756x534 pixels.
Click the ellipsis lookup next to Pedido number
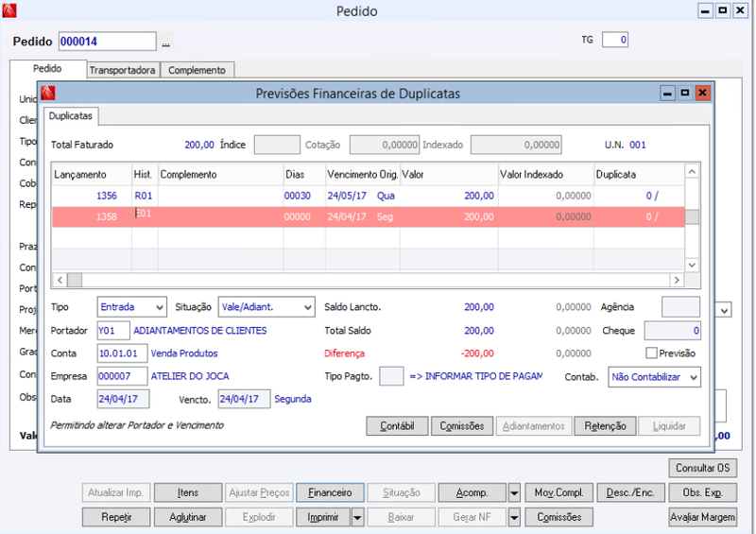pyautogui.click(x=166, y=43)
